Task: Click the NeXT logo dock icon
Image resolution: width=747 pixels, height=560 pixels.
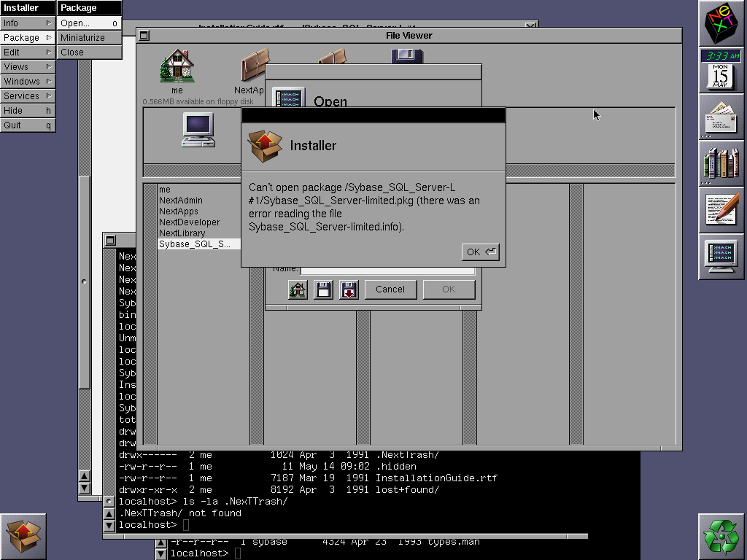Action: click(721, 24)
